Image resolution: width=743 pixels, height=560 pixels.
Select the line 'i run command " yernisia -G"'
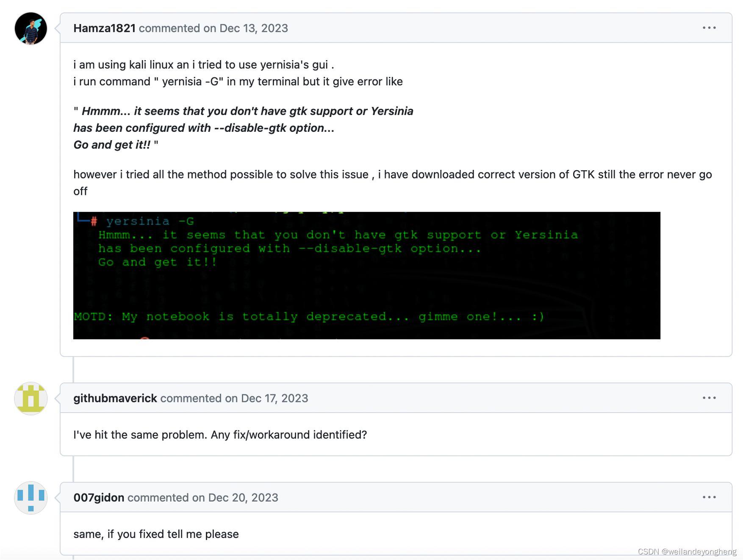click(148, 82)
